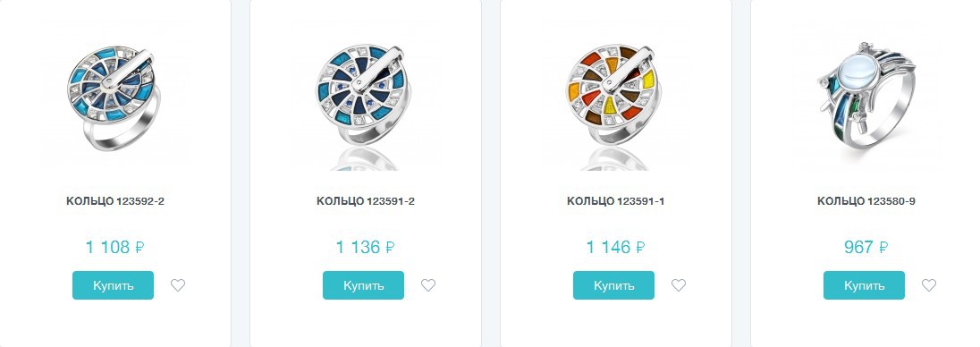Image resolution: width=980 pixels, height=347 pixels.
Task: Click the 1 108 ₽ price
Action: pos(115,247)
